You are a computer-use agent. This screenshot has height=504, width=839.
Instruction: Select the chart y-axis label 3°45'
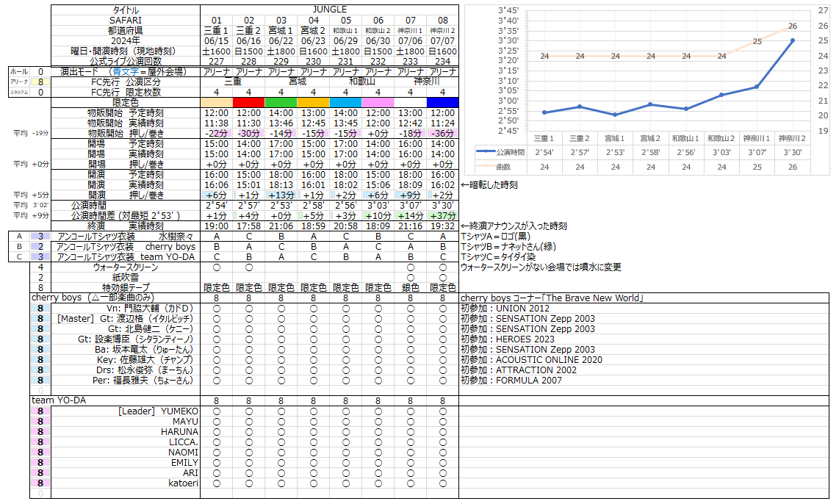[x=508, y=10]
